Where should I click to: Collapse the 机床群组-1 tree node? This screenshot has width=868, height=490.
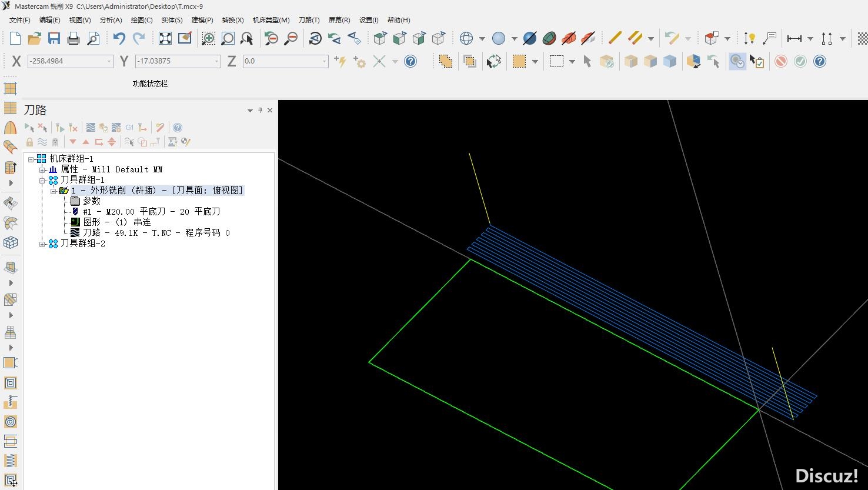pyautogui.click(x=31, y=159)
